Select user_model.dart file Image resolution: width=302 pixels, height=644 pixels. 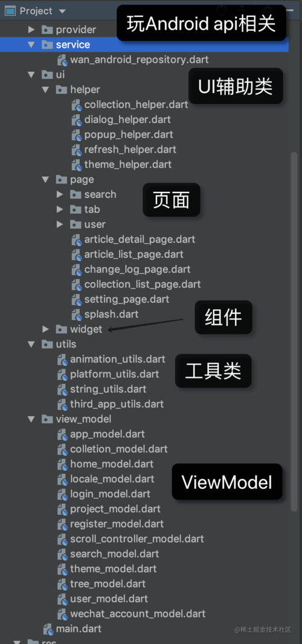[x=109, y=599]
